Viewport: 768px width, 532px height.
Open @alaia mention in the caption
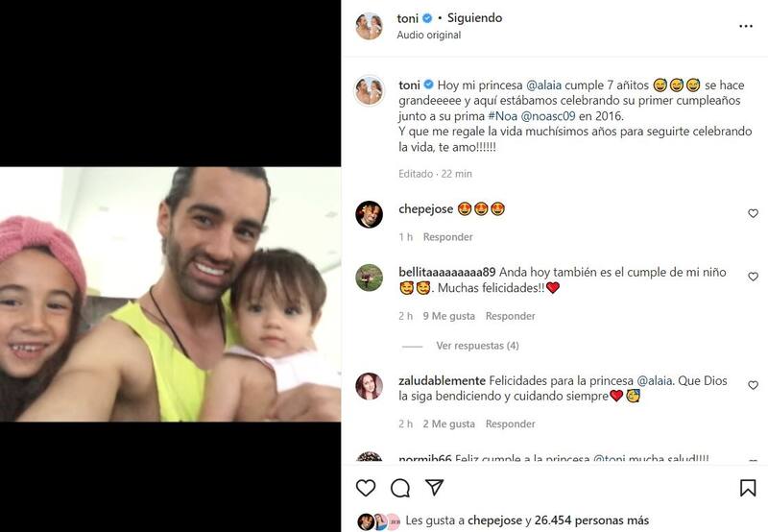point(543,85)
